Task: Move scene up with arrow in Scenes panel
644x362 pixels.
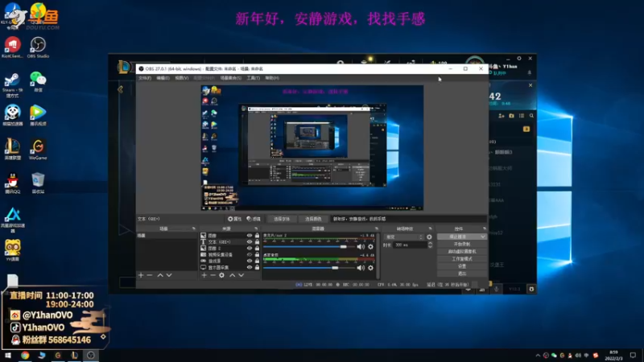Action: pos(160,275)
